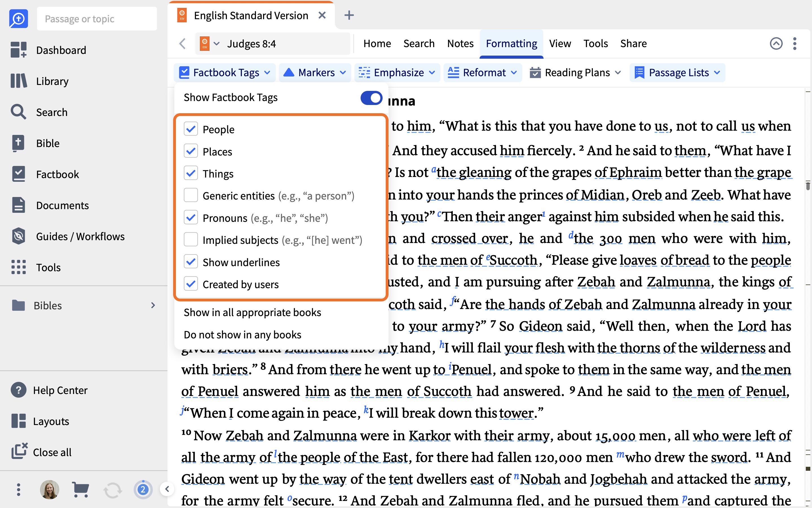The width and height of the screenshot is (812, 508).
Task: Uncheck the Places checkbox
Action: 191,151
